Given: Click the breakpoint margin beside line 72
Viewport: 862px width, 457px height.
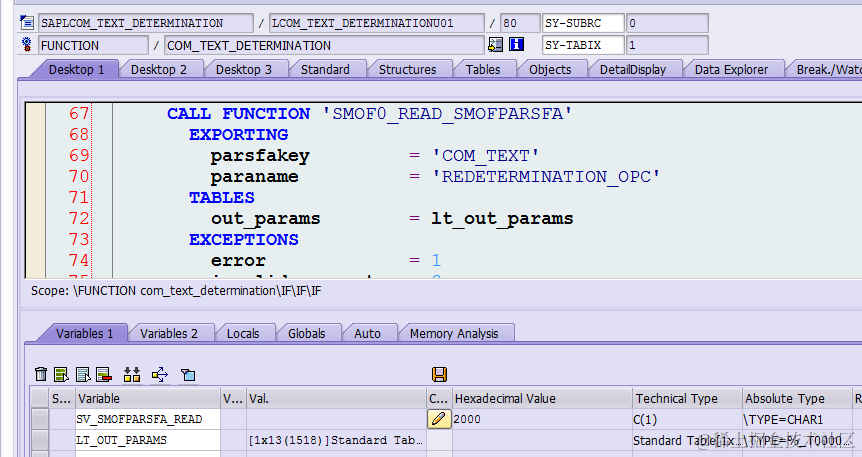Looking at the screenshot, I should tap(36, 218).
